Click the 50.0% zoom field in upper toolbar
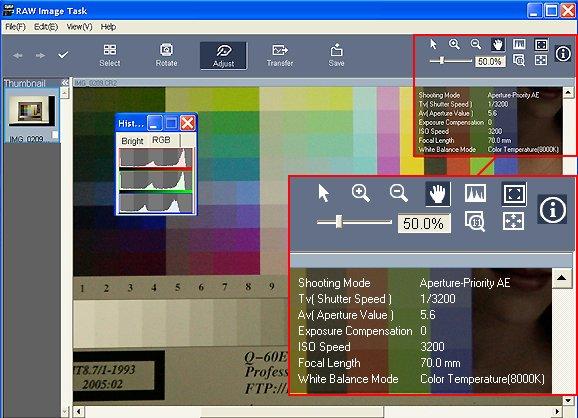 tap(490, 61)
